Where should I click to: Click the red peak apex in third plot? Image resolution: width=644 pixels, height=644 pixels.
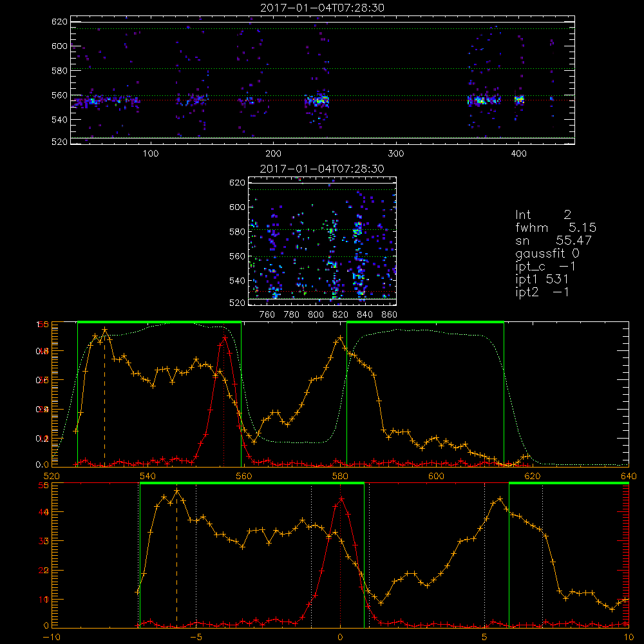click(x=224, y=337)
